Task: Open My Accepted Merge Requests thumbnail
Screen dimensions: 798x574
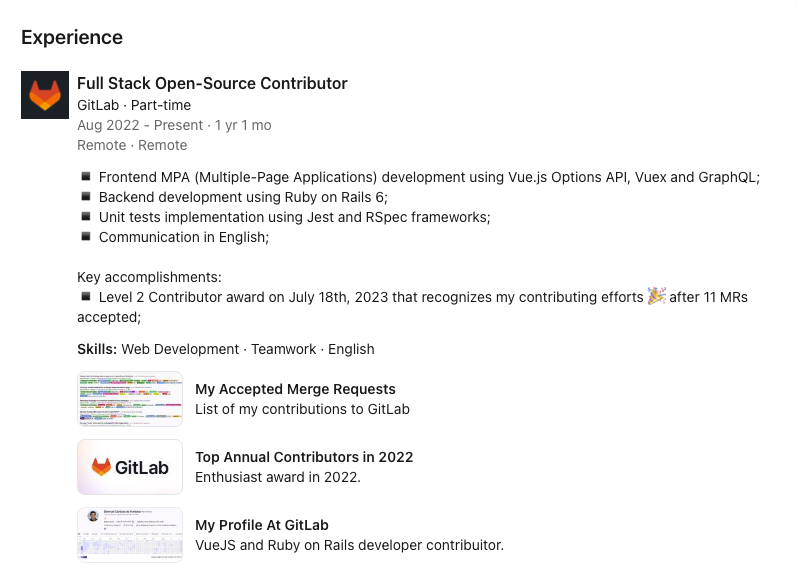Action: 130,399
